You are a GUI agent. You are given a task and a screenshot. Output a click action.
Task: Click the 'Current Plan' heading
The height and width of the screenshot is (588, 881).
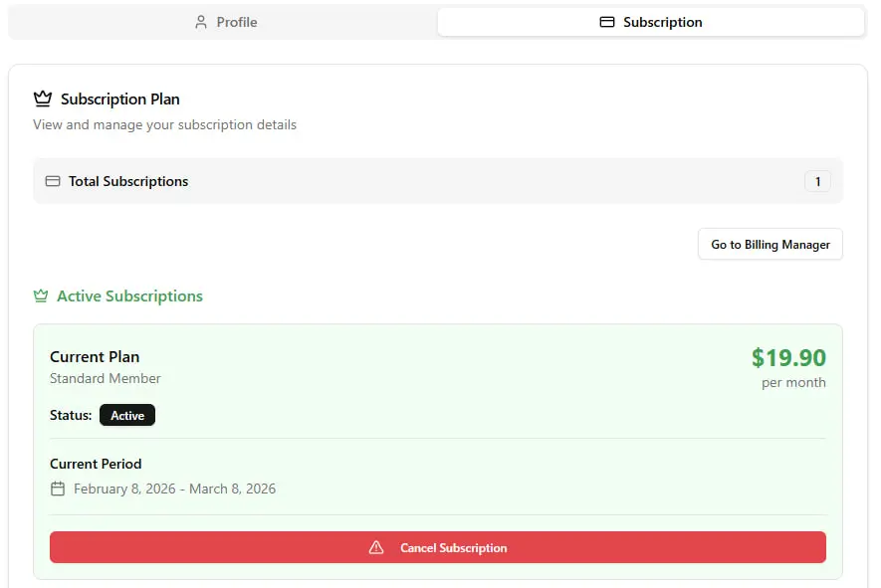(95, 356)
